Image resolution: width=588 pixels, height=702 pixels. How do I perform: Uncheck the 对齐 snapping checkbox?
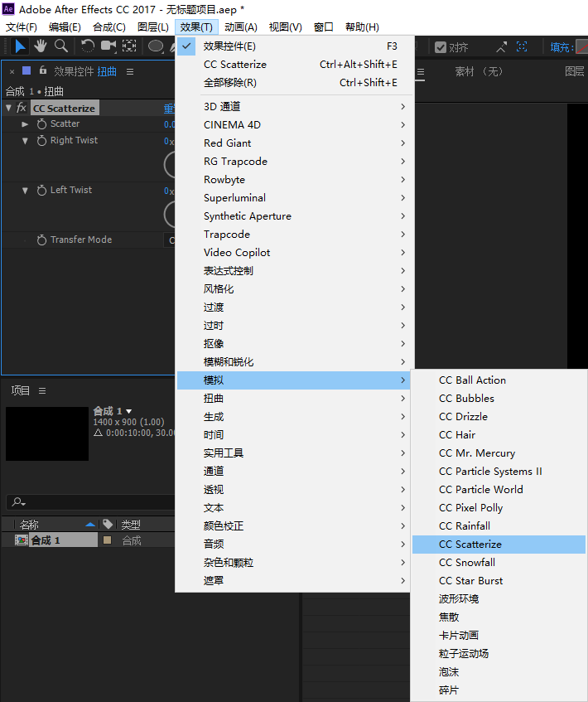pyautogui.click(x=441, y=47)
